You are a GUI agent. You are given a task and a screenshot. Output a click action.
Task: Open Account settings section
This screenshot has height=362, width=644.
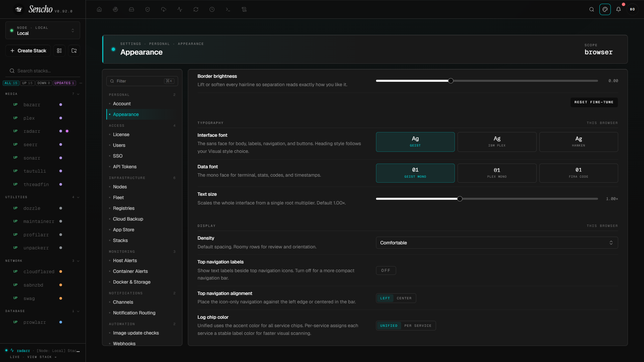click(x=122, y=104)
